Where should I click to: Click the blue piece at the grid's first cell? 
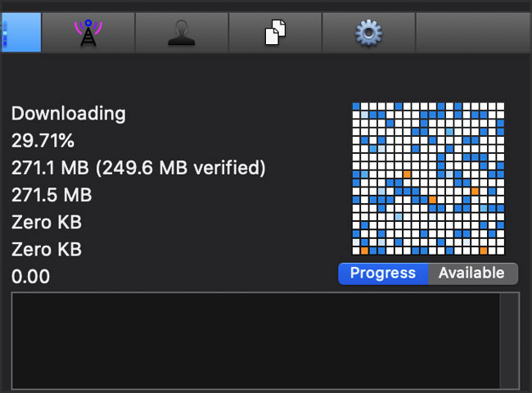[356, 106]
